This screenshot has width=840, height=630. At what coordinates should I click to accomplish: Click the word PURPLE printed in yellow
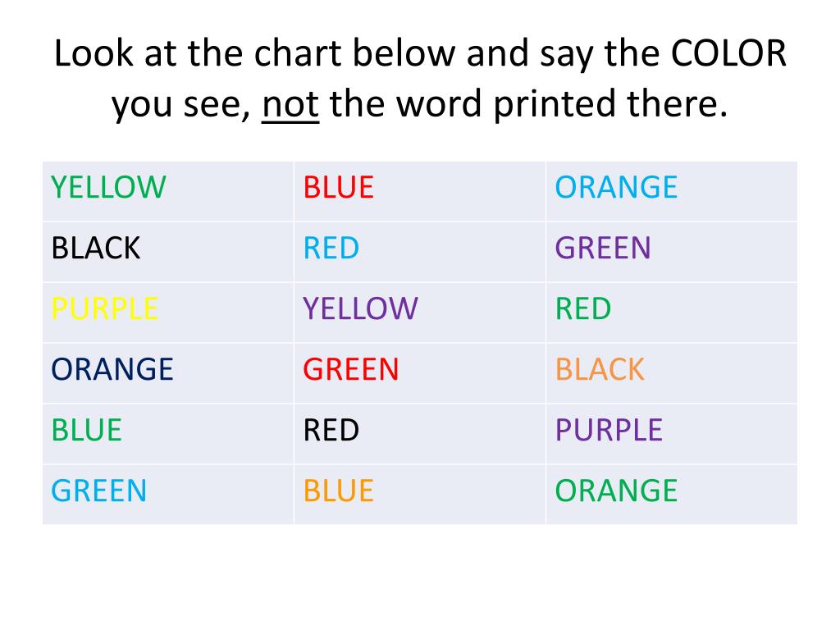pyautogui.click(x=104, y=308)
